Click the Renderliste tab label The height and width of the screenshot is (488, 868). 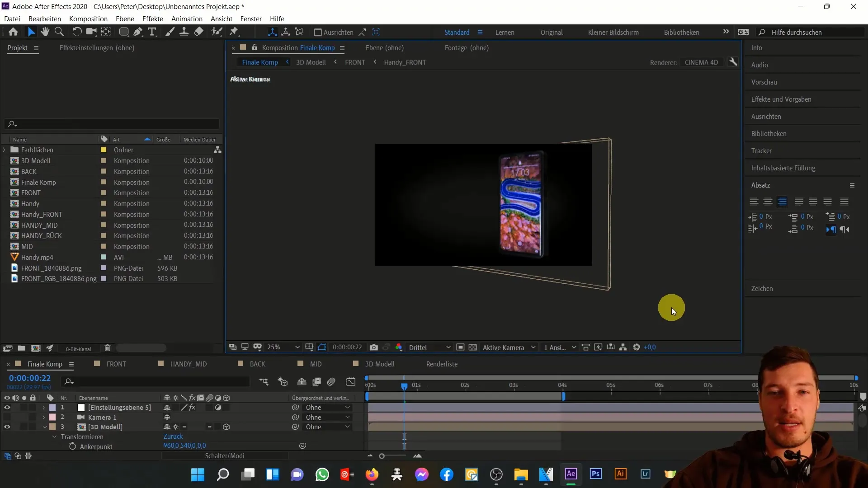(x=442, y=364)
